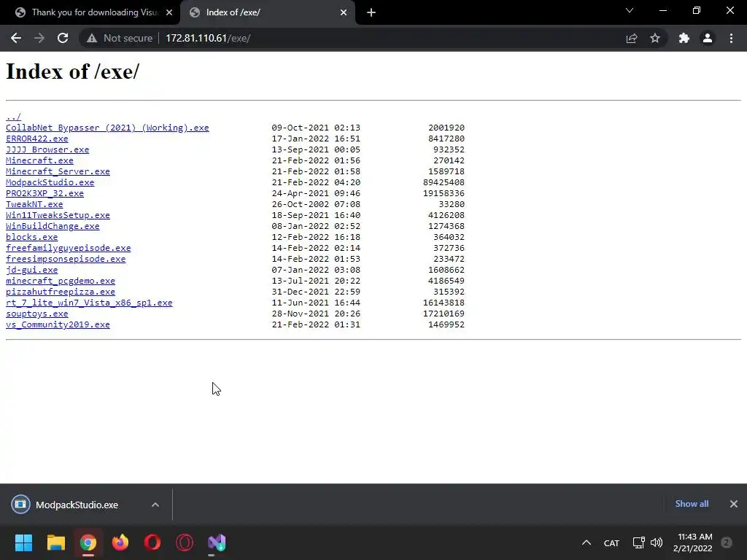The width and height of the screenshot is (747, 560).
Task: Click the Minecraft.exe link
Action: 39,160
